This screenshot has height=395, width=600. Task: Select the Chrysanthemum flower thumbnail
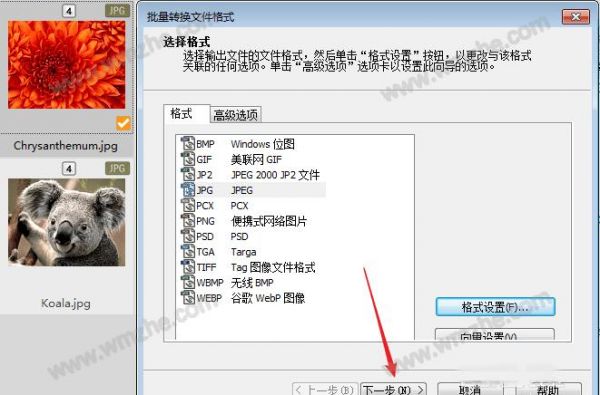coord(67,65)
